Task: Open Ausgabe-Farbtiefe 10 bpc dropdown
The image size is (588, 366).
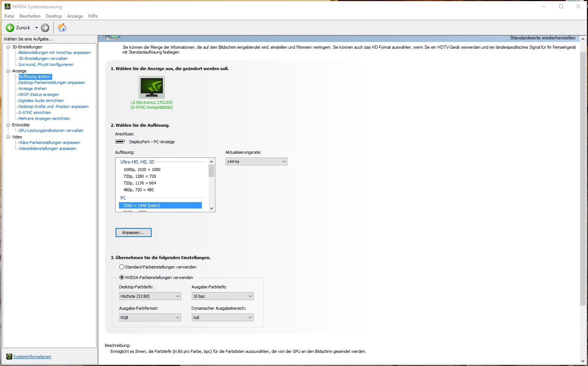Action: [223, 296]
